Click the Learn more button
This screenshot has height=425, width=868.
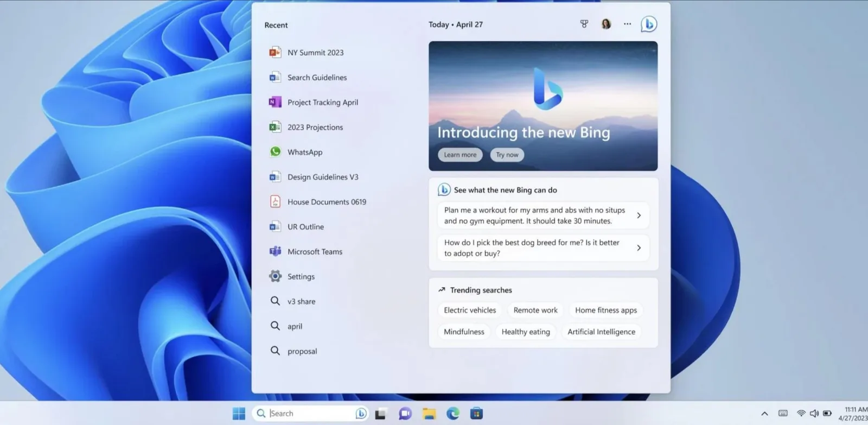[460, 155]
